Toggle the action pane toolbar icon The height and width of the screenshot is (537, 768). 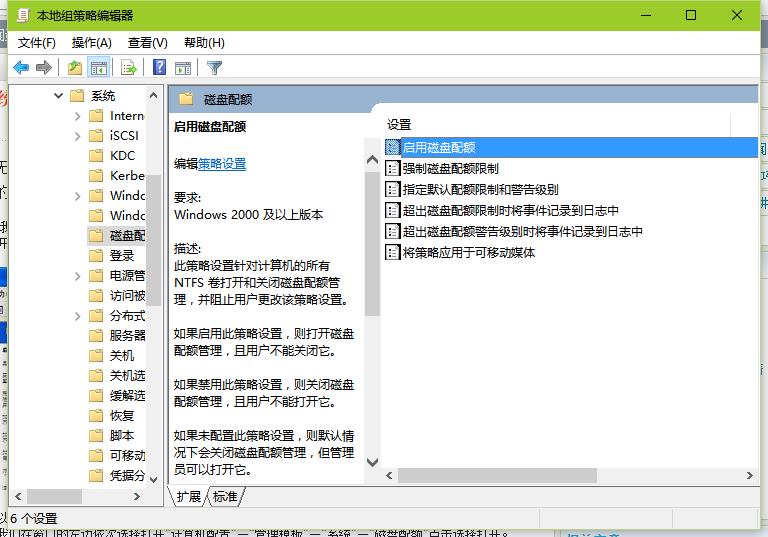(183, 68)
